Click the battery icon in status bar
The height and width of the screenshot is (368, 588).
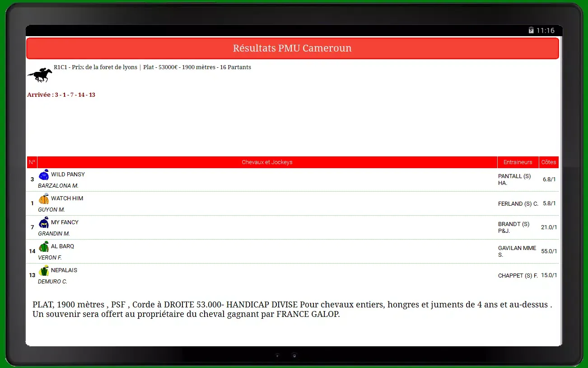(531, 30)
